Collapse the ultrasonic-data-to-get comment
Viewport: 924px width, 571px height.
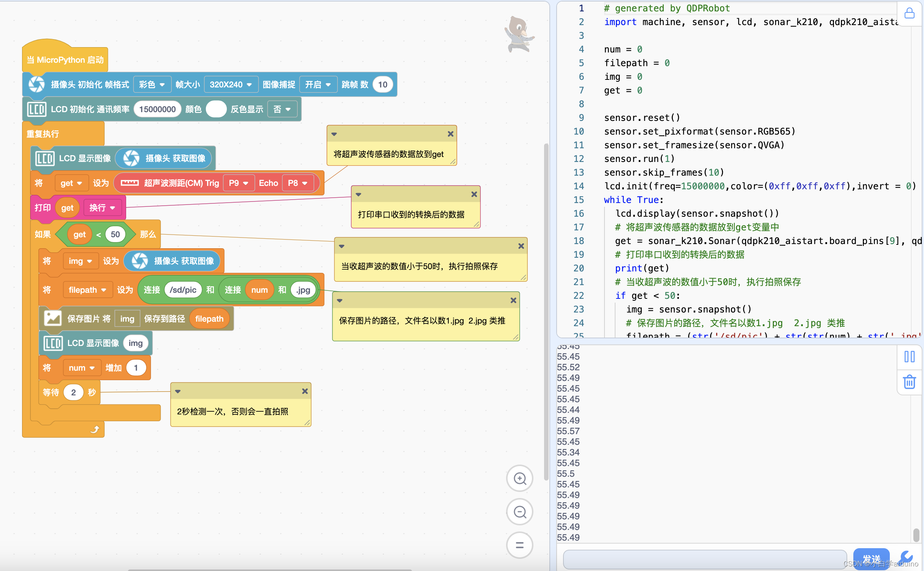(x=334, y=134)
